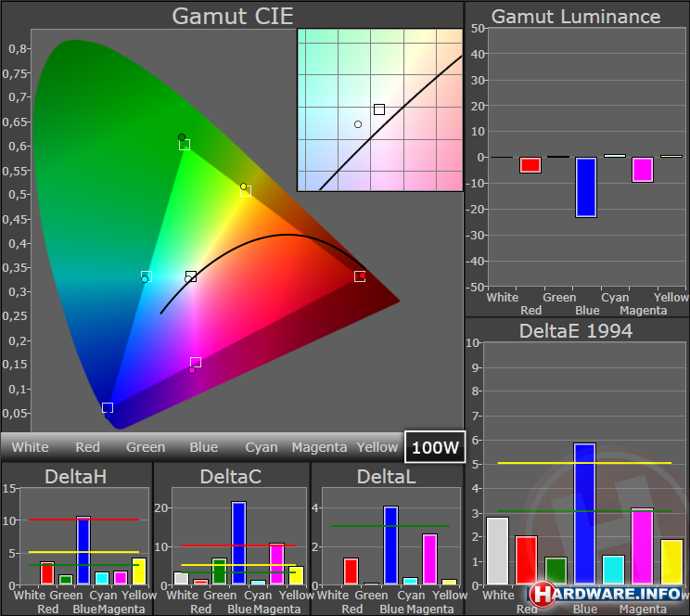Viewport: 690px width, 616px height.
Task: Click the green bar in DeltaC chart
Action: (219, 571)
